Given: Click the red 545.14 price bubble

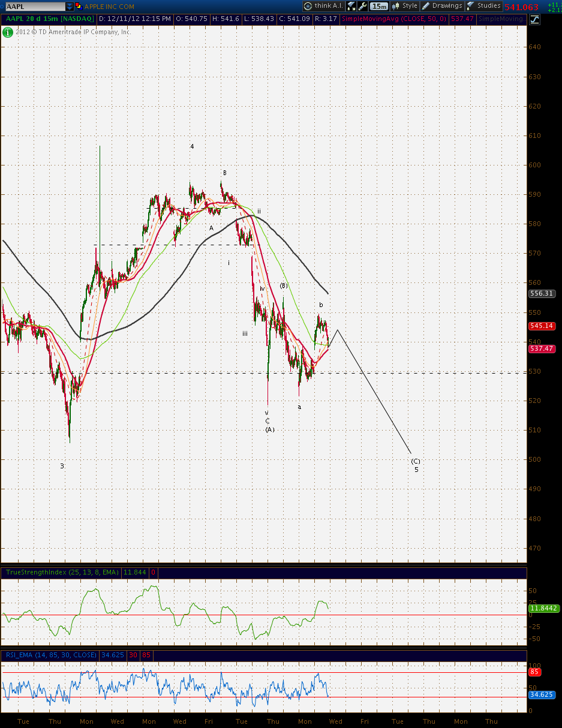Looking at the screenshot, I should (542, 326).
